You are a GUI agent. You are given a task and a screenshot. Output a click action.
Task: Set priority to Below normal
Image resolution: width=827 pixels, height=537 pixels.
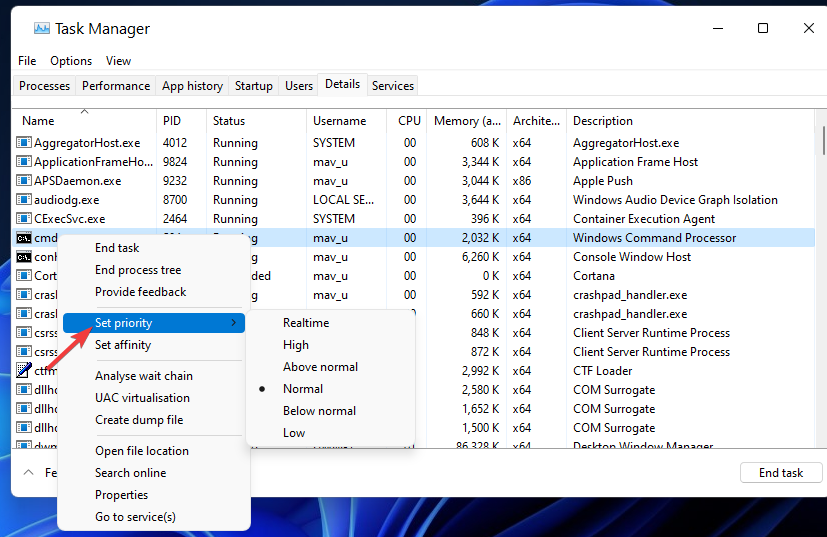[x=319, y=411]
